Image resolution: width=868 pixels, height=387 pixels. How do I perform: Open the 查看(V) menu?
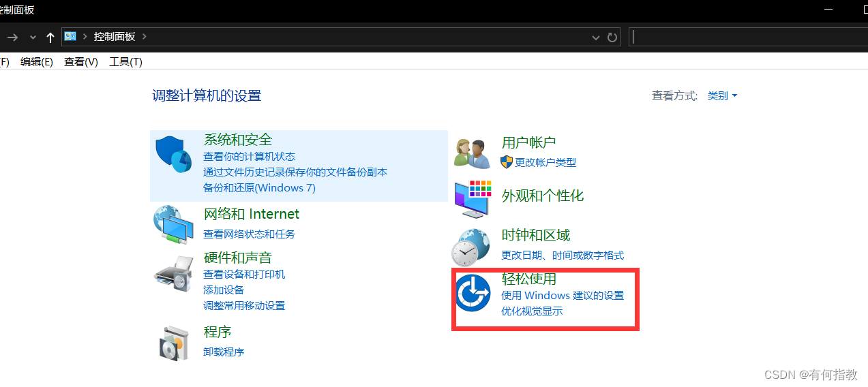point(81,62)
